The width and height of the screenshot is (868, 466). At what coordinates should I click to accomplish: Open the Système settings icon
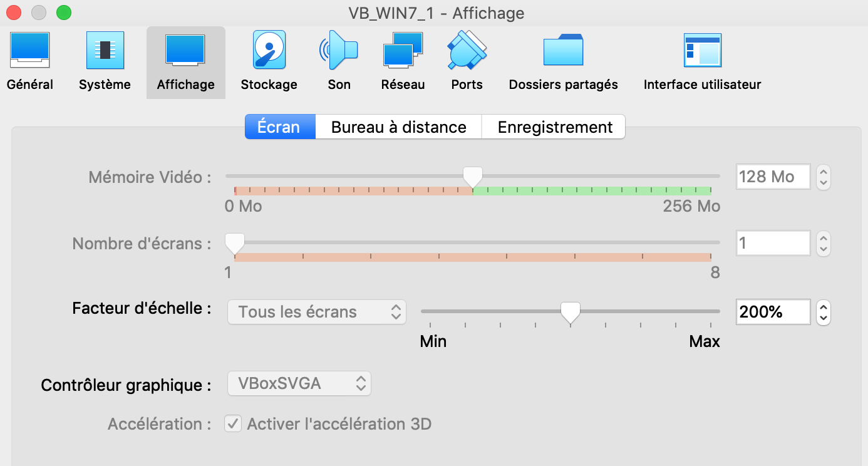point(105,51)
